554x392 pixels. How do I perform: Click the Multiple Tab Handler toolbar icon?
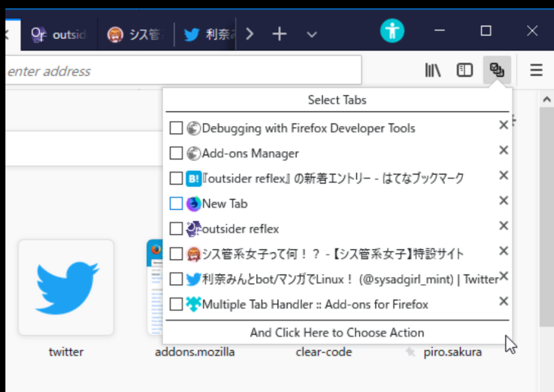pos(497,70)
